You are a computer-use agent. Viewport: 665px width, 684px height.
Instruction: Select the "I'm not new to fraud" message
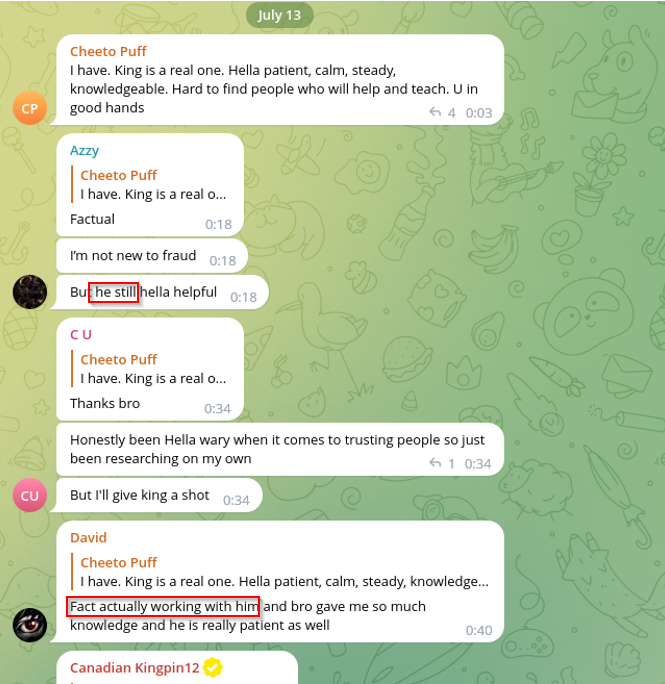152,256
